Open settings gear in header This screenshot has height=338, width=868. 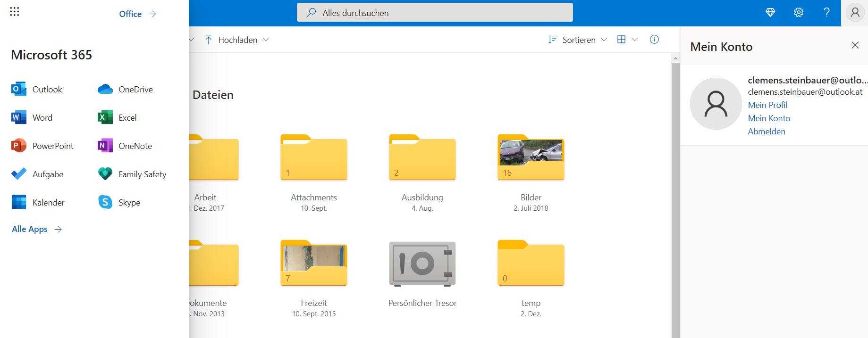tap(799, 13)
